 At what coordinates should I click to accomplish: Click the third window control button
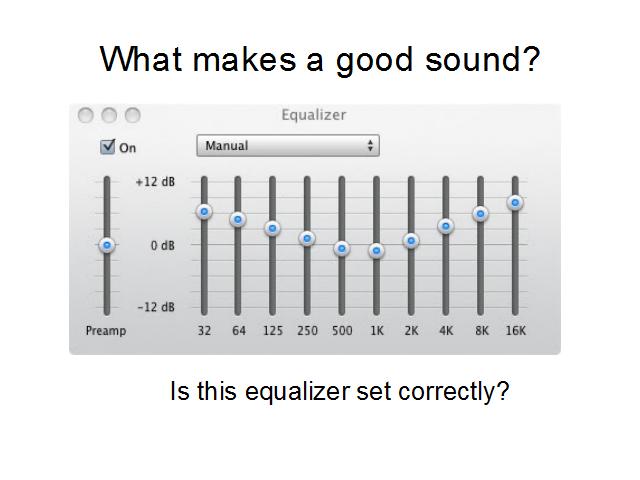[x=133, y=115]
